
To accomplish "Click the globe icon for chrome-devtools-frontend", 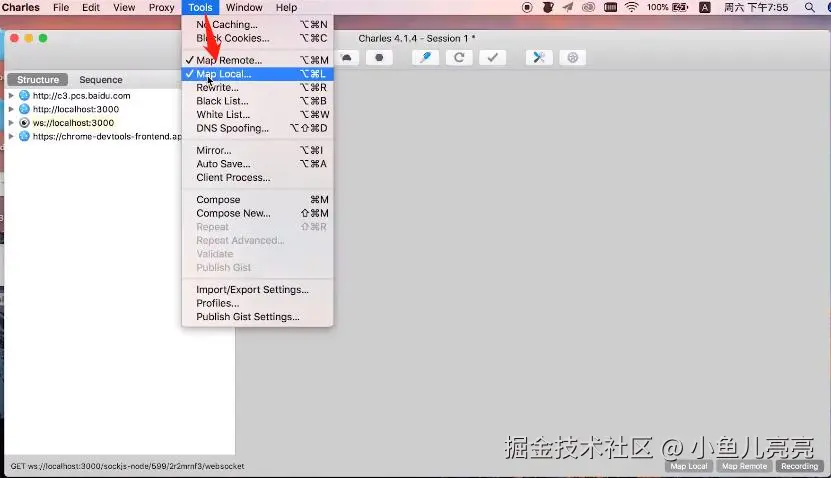I will click(x=24, y=136).
